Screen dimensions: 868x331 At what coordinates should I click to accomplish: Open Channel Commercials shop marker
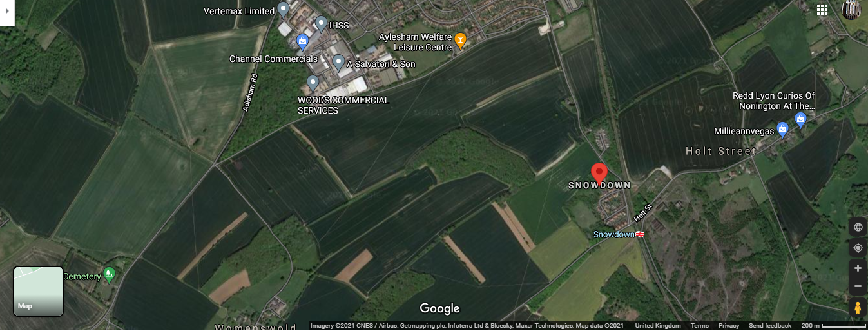coord(302,43)
